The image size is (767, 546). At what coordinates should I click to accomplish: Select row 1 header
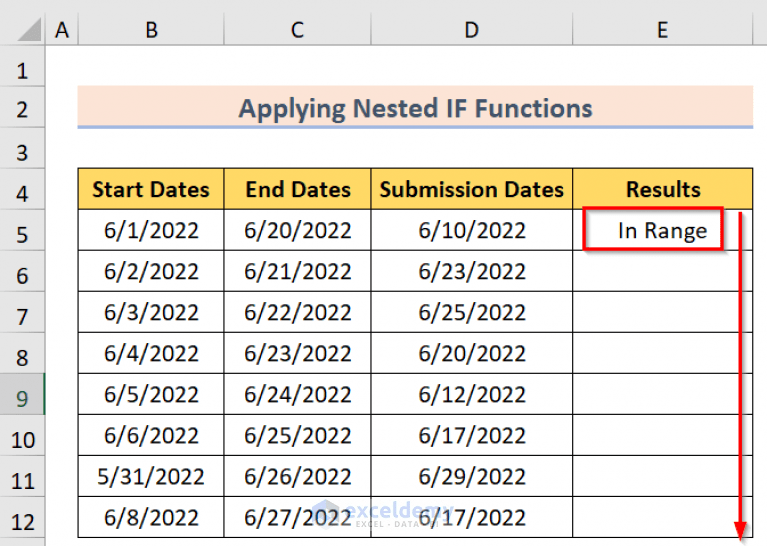(x=22, y=67)
